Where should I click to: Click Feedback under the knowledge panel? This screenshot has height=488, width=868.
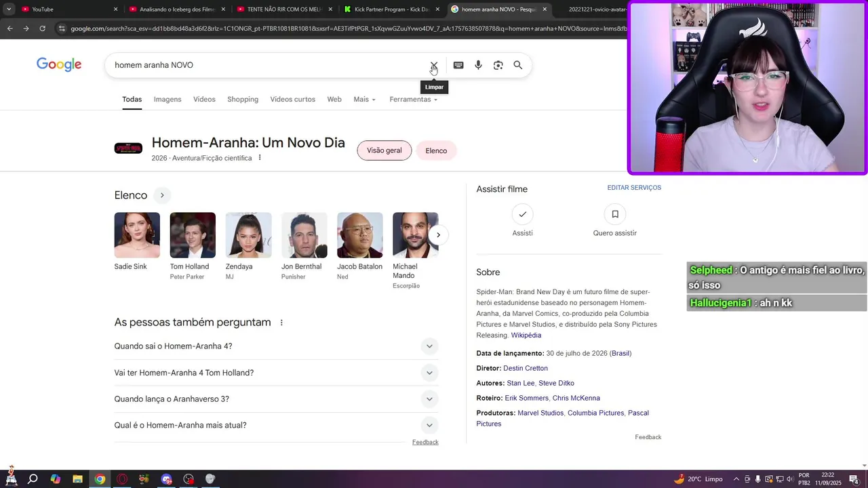[648, 437]
